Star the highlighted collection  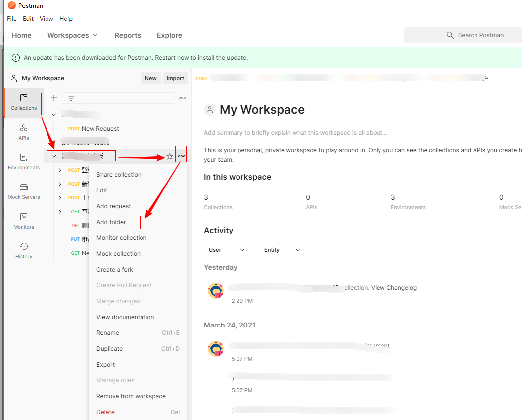tap(170, 156)
